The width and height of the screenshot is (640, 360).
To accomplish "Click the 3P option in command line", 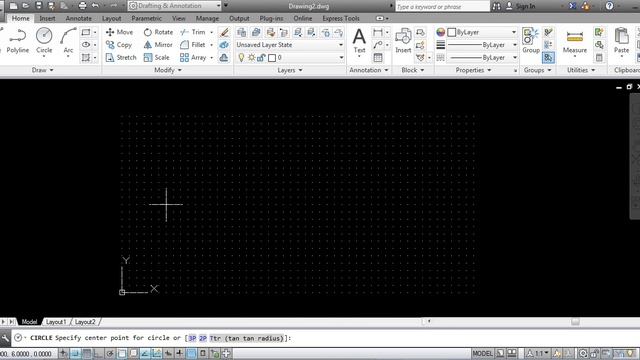I will click(x=192, y=338).
